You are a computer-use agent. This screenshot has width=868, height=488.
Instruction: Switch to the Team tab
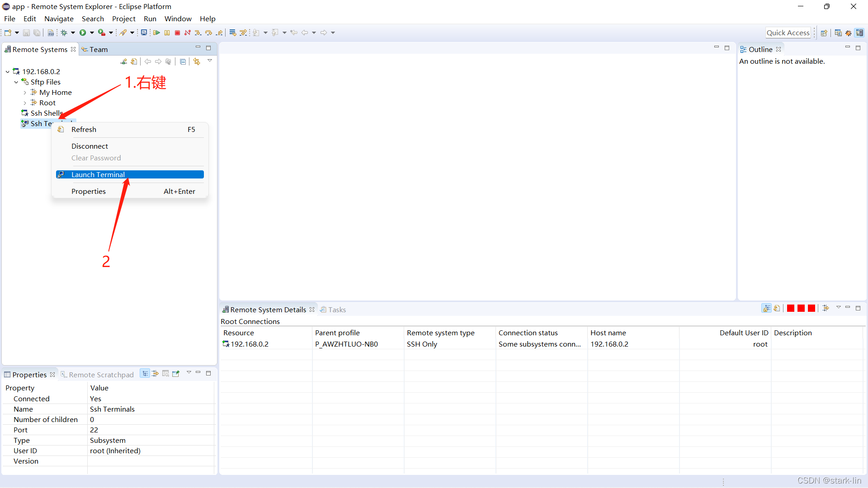(94, 49)
